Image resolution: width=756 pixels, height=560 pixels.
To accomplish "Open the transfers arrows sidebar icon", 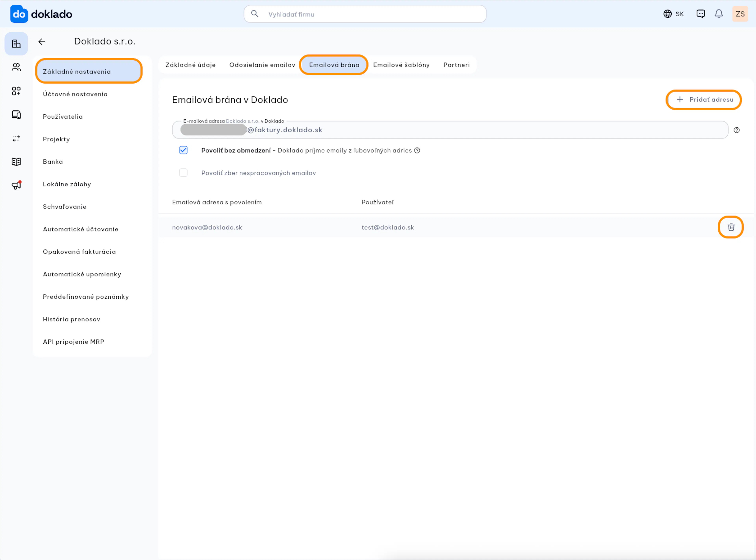I will click(x=16, y=138).
